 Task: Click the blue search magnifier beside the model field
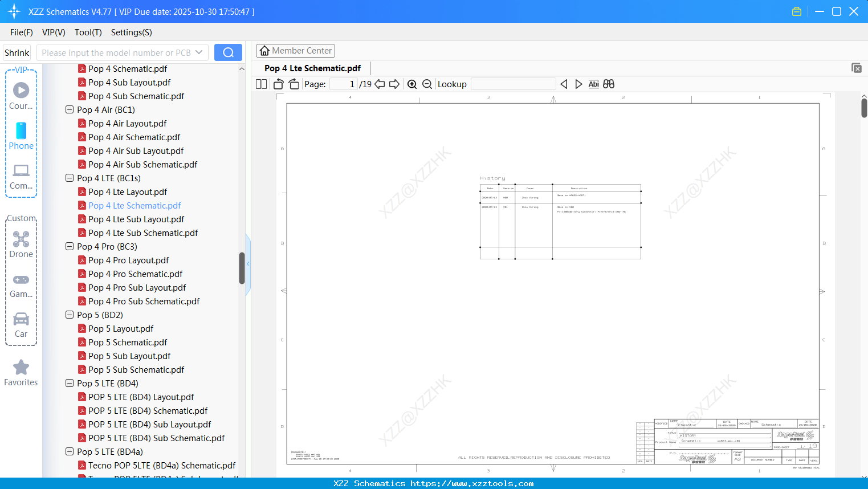(227, 52)
